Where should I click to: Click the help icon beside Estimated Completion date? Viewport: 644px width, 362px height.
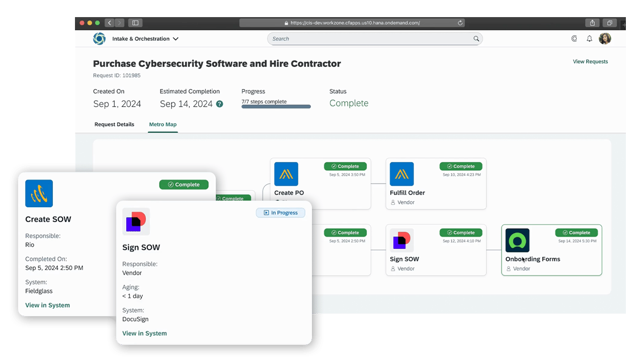(x=219, y=104)
